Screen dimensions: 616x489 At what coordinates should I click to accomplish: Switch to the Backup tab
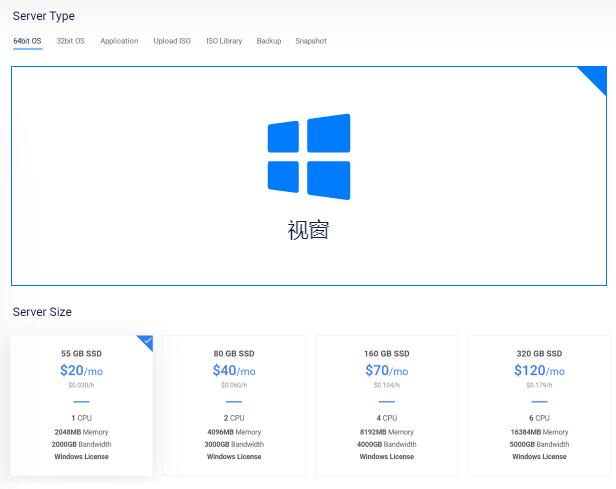click(269, 41)
